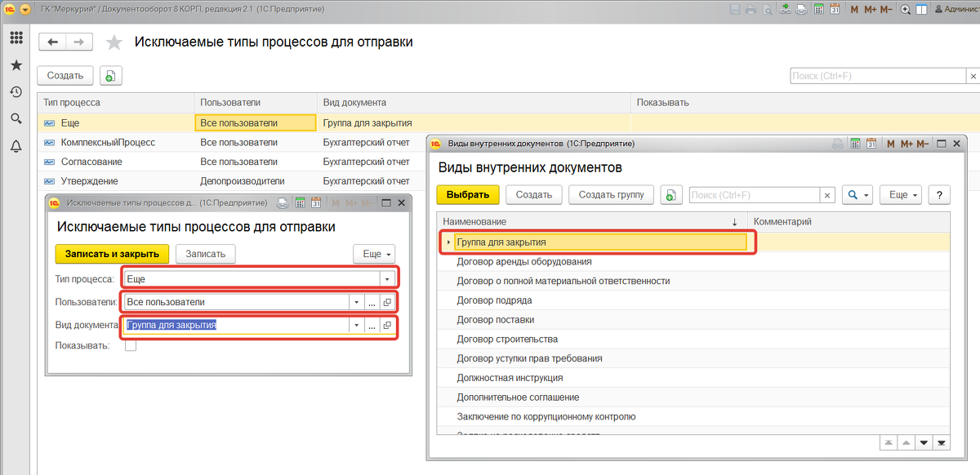Screen dimensions: 980x475
Task: Click the notifications bell in the sidebar
Action: [16, 147]
